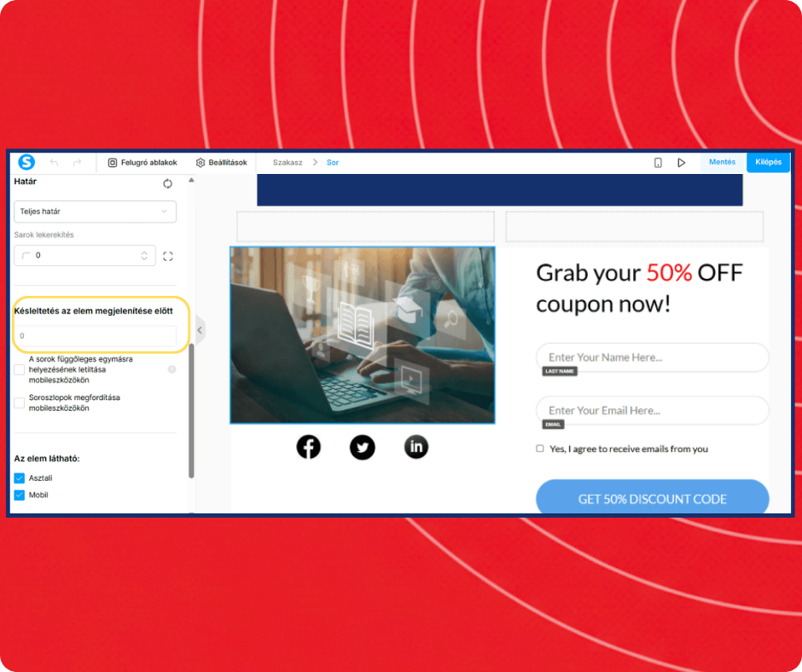The height and width of the screenshot is (672, 802).
Task: Switch to mobile preview icon
Action: tap(658, 163)
